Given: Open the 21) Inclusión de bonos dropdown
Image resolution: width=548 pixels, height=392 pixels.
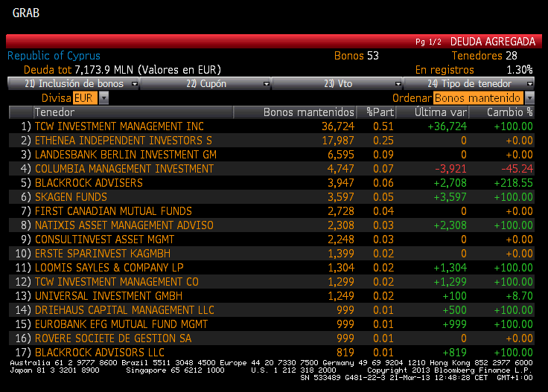Looking at the screenshot, I should click(73, 84).
